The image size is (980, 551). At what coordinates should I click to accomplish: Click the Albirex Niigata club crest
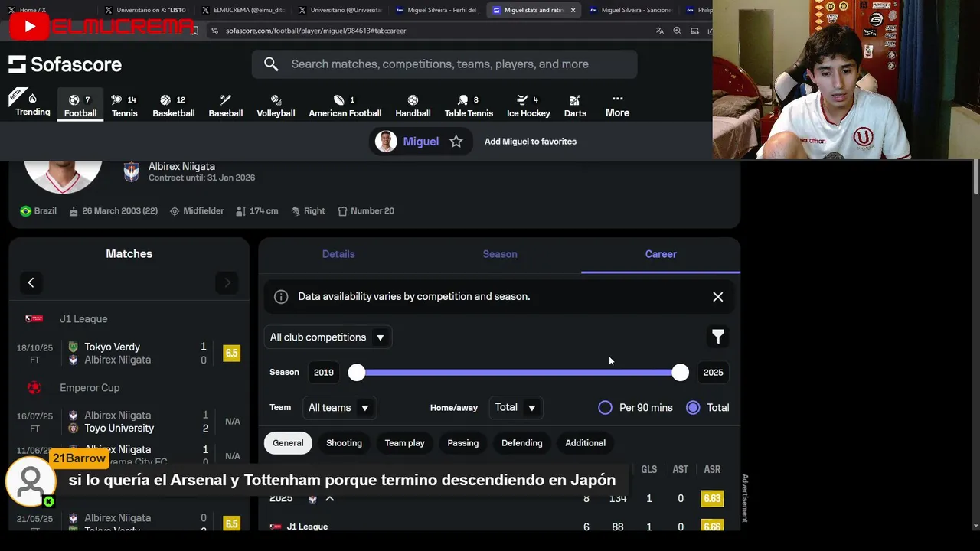132,171
